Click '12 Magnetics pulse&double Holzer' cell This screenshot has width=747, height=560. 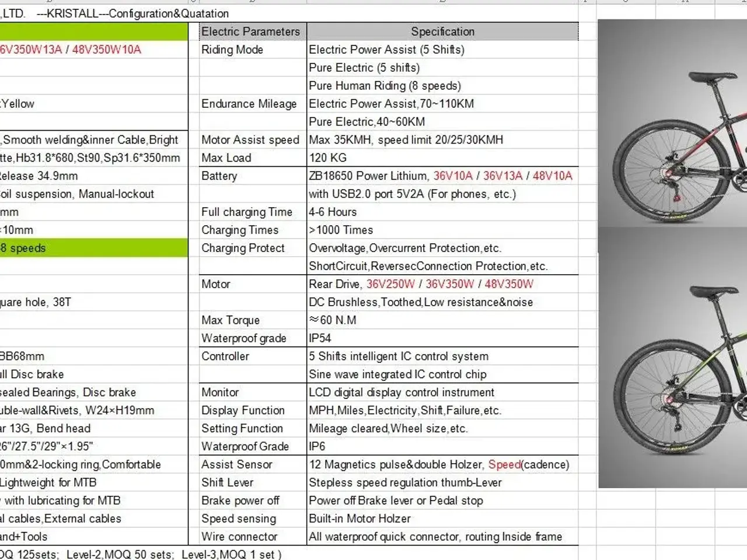tap(442, 466)
